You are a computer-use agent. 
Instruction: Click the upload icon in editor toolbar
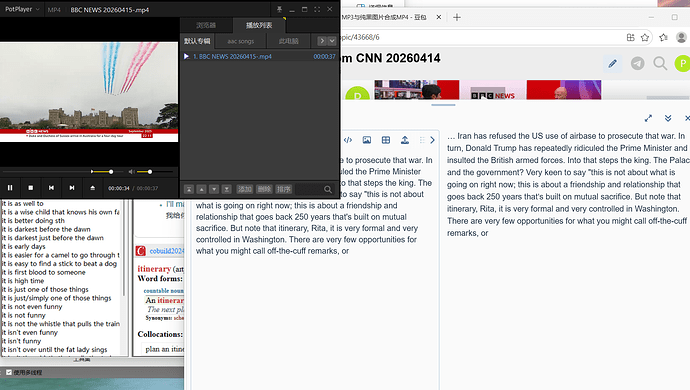405,140
